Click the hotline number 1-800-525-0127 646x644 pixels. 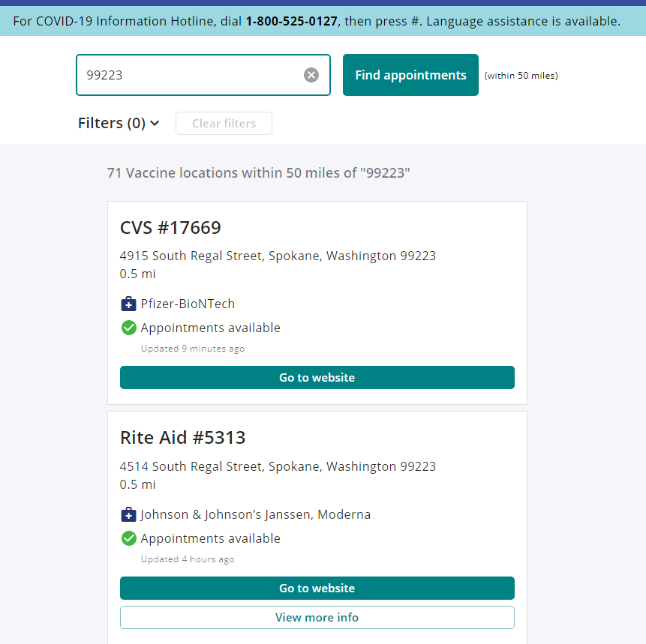pos(291,21)
